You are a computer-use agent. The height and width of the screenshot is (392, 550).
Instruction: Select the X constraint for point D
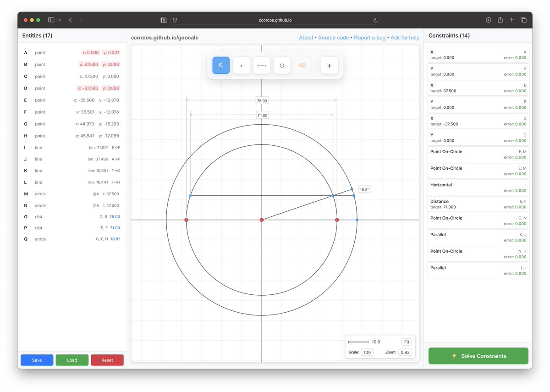tap(478, 121)
